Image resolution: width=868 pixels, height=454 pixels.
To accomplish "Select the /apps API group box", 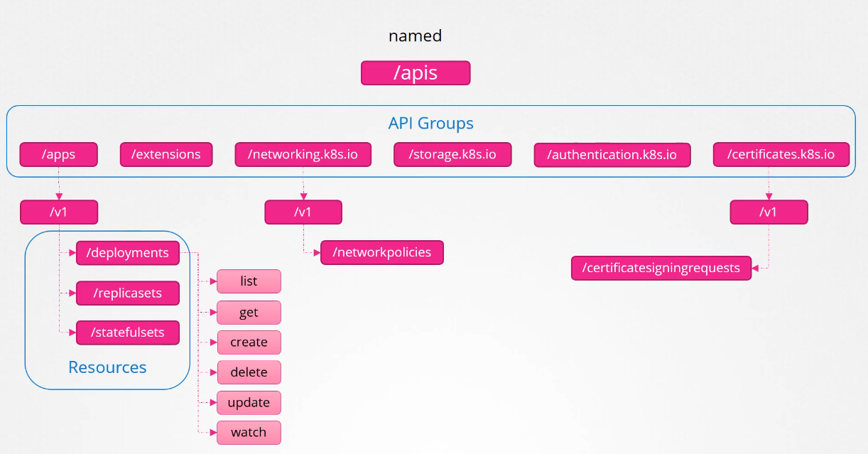I will tap(58, 154).
